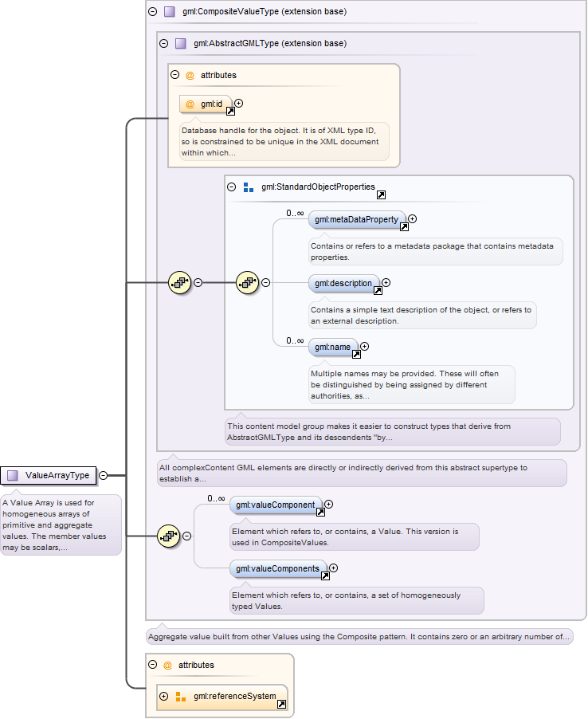Click the @ icon on the gml:id attribute
The height and width of the screenshot is (719, 588).
click(x=190, y=104)
